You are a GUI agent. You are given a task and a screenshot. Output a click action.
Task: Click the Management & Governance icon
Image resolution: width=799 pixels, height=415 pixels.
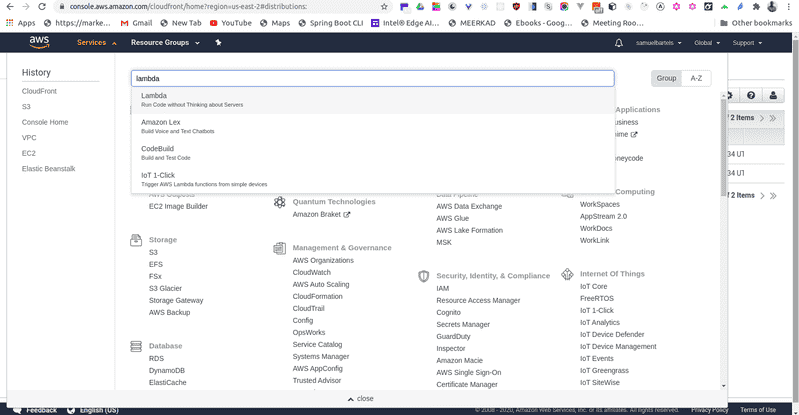point(280,248)
